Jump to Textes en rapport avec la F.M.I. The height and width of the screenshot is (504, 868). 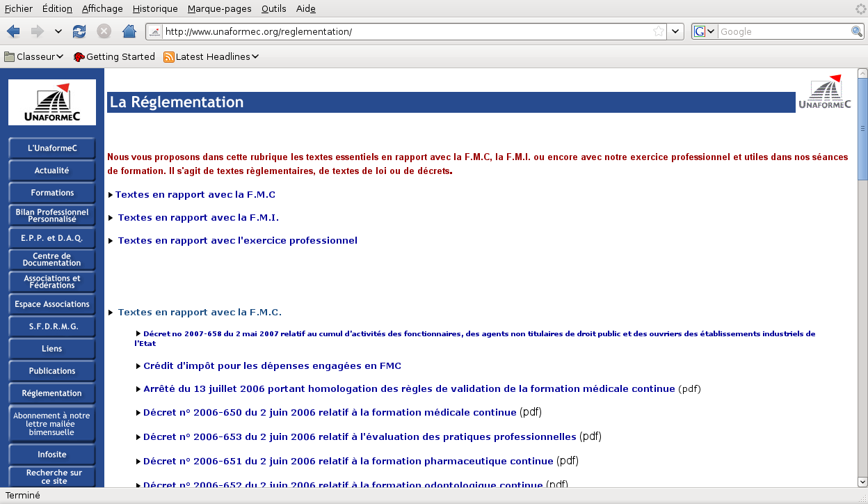tap(198, 218)
